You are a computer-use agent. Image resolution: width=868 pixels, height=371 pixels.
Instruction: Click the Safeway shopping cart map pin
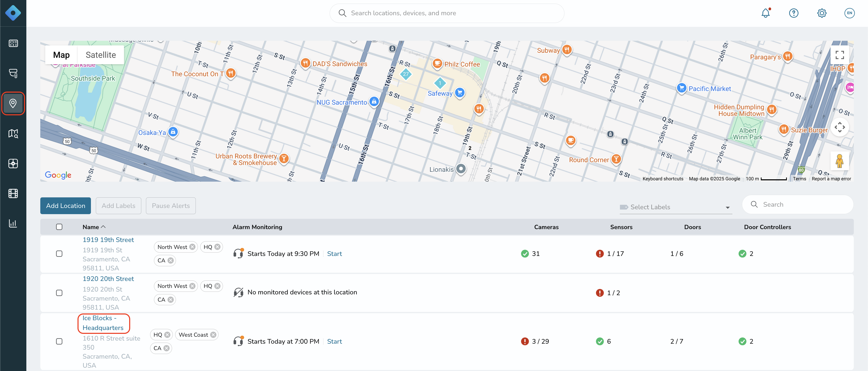tap(460, 92)
